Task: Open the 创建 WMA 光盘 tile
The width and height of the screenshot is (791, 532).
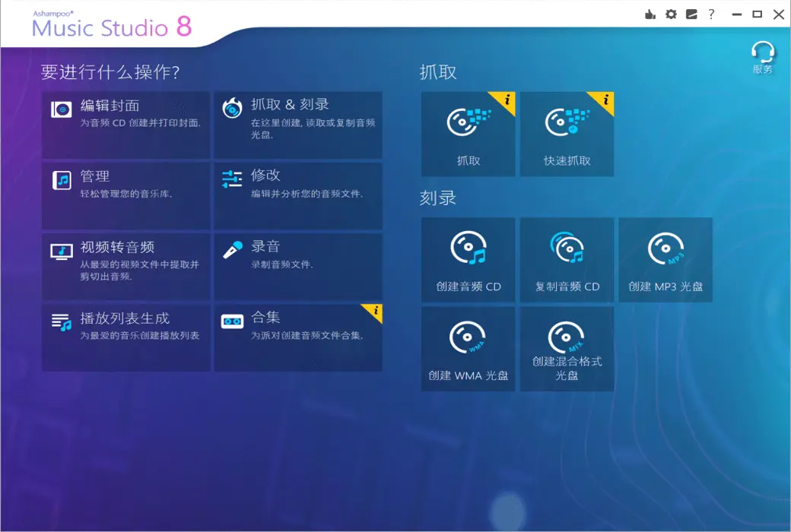Action: point(469,349)
